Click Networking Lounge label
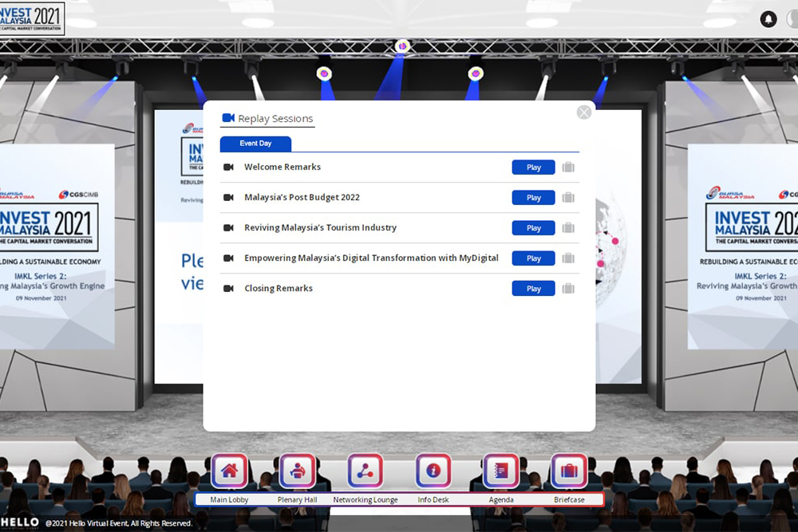This screenshot has width=798, height=532. tap(365, 499)
